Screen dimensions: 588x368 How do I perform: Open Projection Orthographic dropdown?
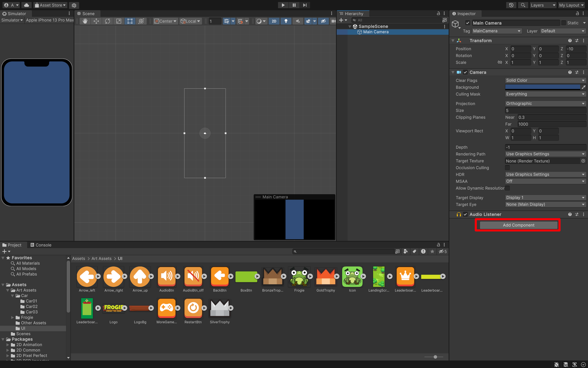545,104
